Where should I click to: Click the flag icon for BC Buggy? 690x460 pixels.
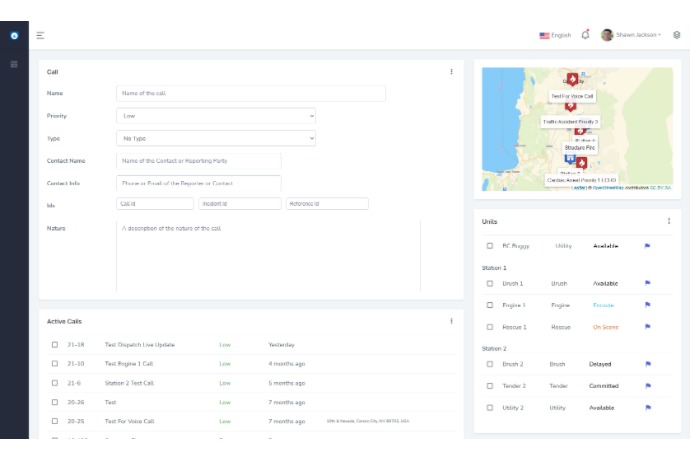click(647, 246)
